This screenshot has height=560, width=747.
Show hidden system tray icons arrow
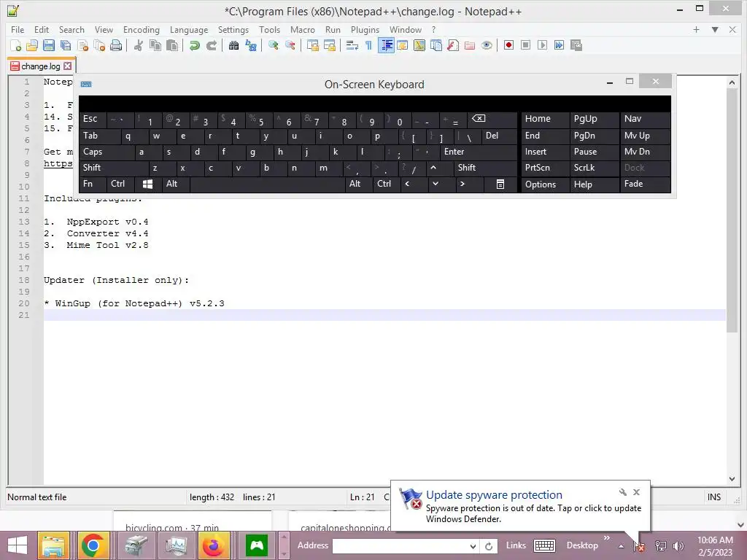[x=621, y=546]
